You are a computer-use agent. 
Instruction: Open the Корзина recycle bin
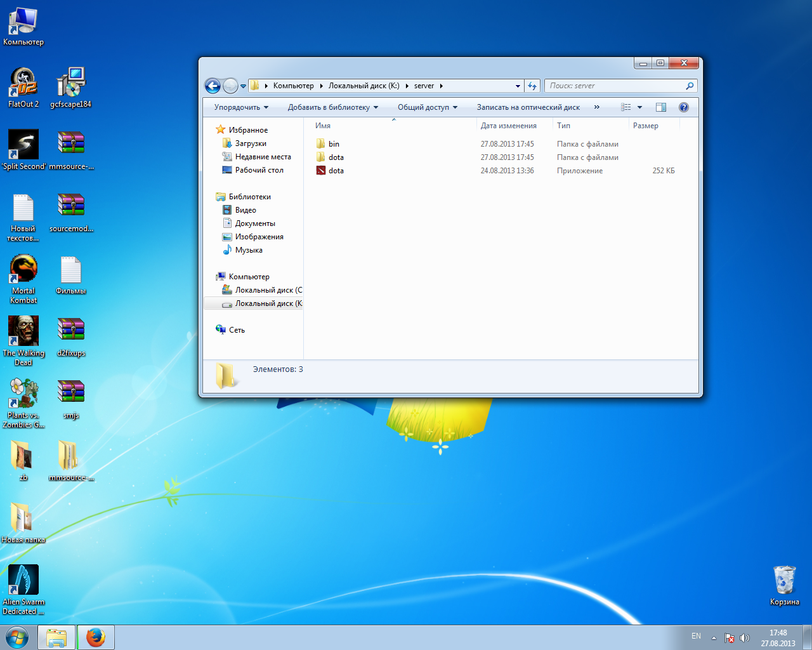pyautogui.click(x=785, y=585)
